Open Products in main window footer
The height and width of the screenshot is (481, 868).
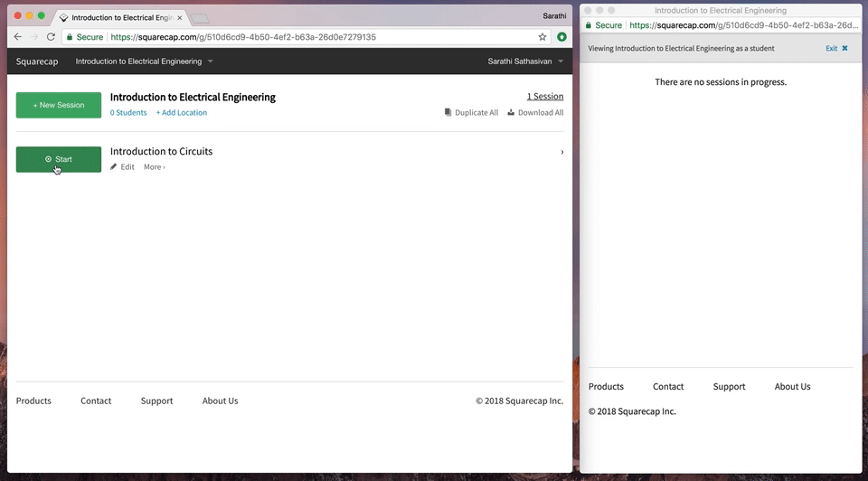click(x=33, y=401)
